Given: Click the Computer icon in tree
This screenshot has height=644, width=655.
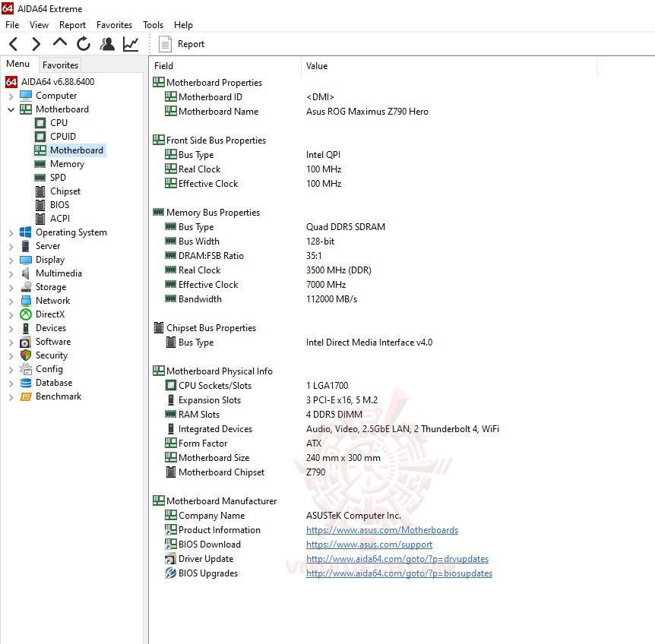Looking at the screenshot, I should coord(26,96).
